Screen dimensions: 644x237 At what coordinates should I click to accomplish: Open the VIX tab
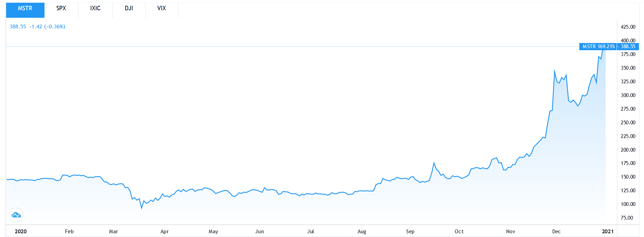162,10
